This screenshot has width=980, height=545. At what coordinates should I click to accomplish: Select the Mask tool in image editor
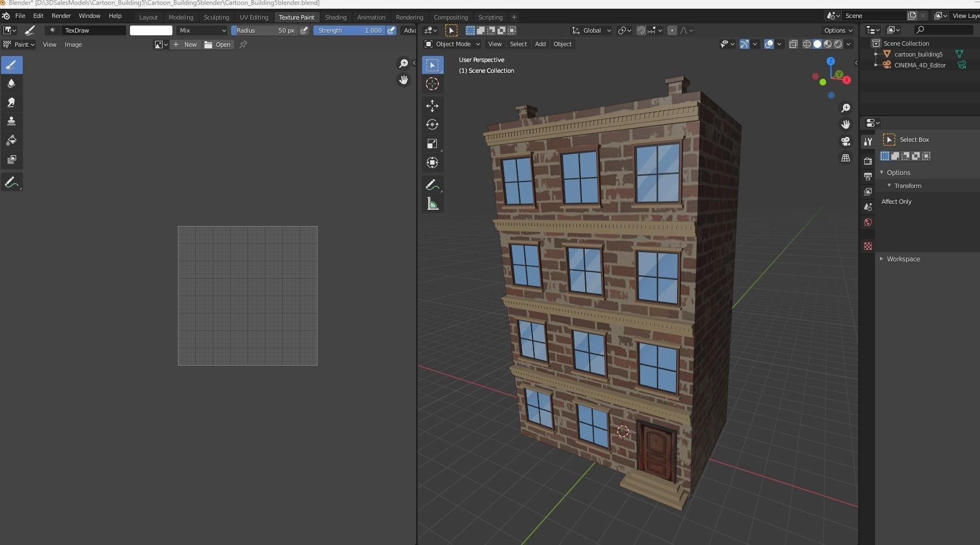[11, 159]
